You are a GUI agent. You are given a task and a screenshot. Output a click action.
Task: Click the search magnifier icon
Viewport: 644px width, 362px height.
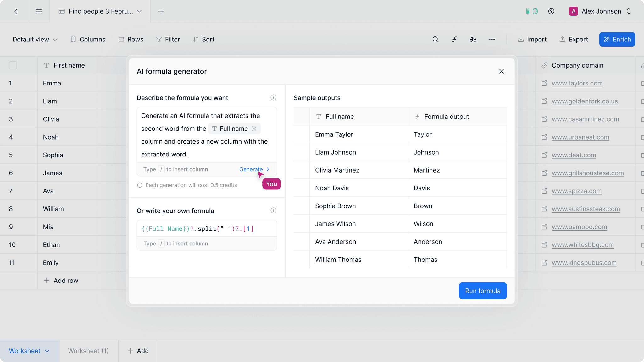435,39
